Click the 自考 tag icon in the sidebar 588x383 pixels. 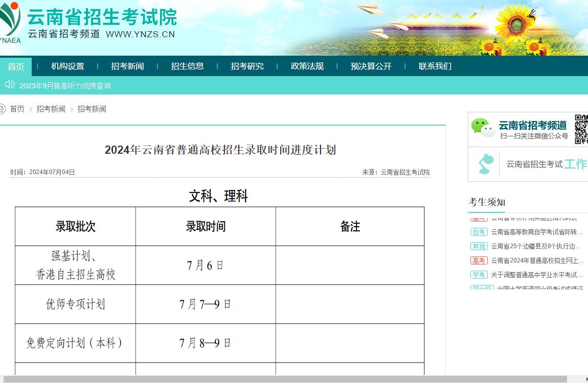tap(479, 231)
